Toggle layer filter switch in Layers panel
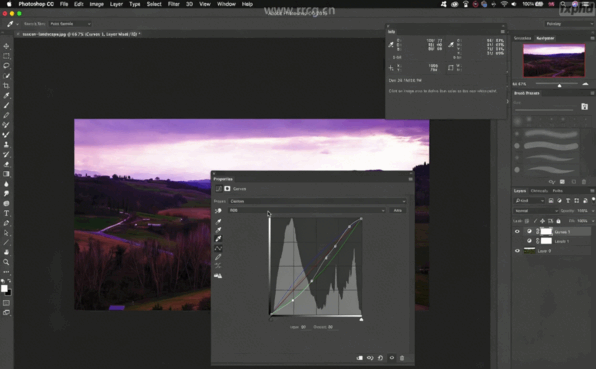Image resolution: width=596 pixels, height=369 pixels. [594, 200]
